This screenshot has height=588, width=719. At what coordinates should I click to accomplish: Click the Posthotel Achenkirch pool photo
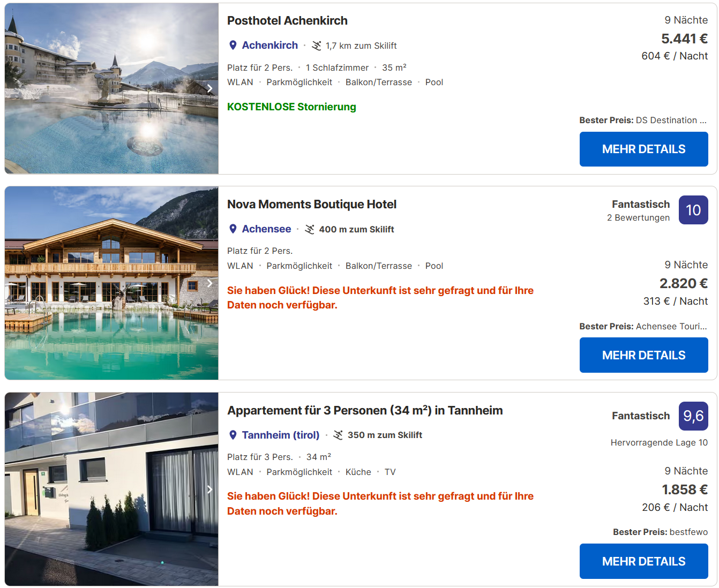107,88
